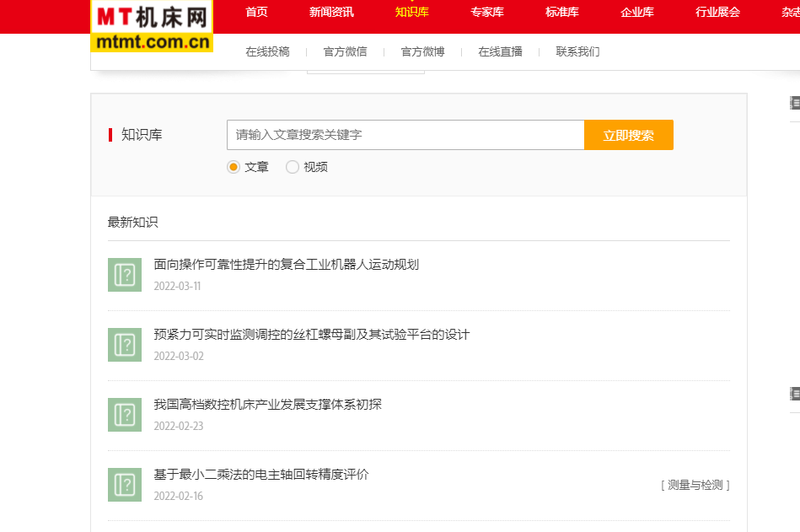800x532 pixels.
Task: Focus the article keyword search field
Action: [x=406, y=135]
